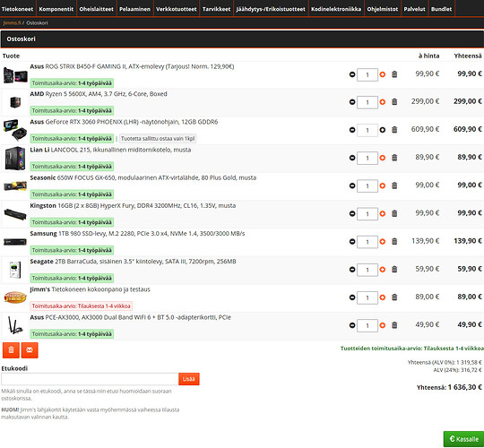The height and width of the screenshot is (448, 484).
Task: Click the Jimm's assembly service thumbnail
Action: (15, 297)
